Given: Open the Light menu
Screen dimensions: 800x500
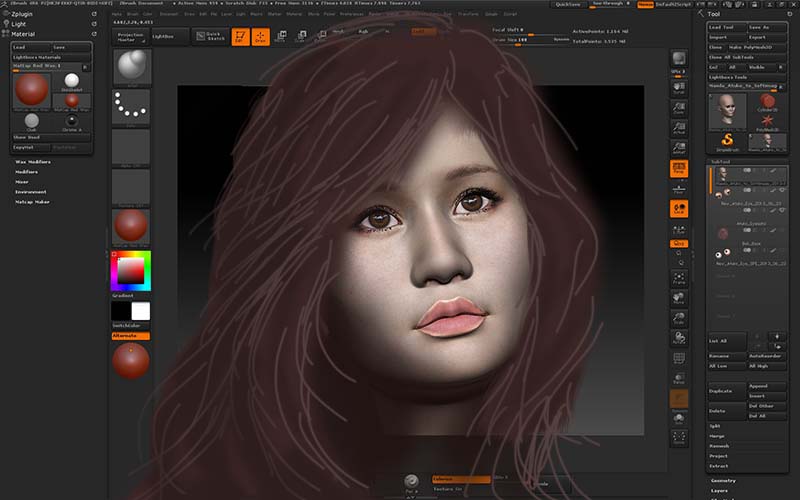Looking at the screenshot, I should [x=19, y=24].
